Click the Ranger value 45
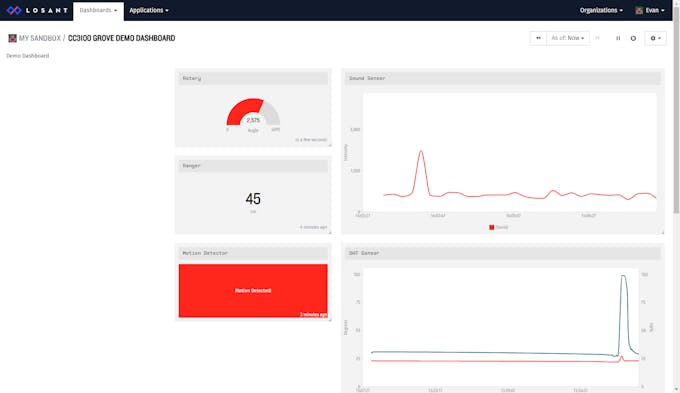The image size is (680, 393). pyautogui.click(x=253, y=199)
